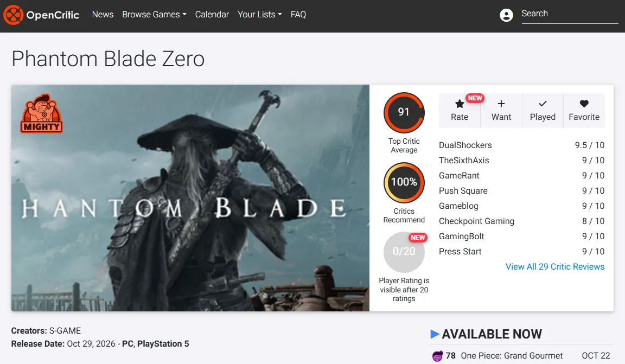Click the OpenCritic logo icon

click(14, 15)
